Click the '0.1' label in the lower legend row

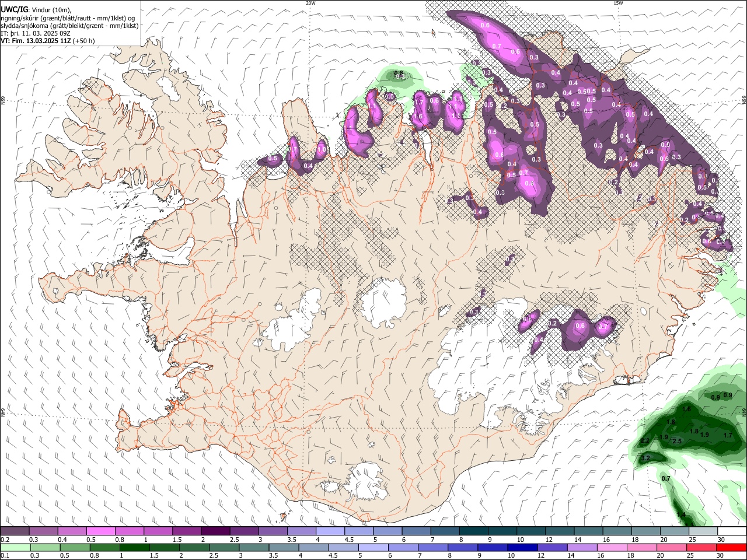click(x=5, y=555)
